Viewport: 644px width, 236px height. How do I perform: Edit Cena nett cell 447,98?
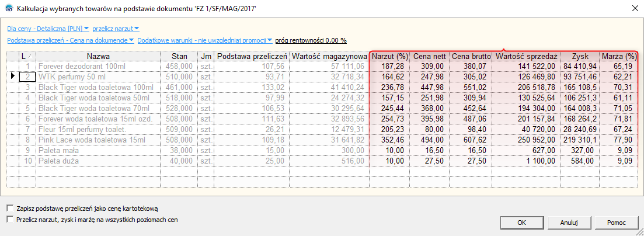[x=429, y=88]
